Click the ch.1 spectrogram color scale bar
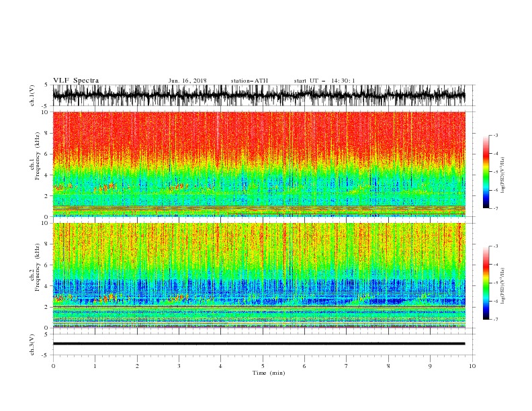532x411 pixels. pos(486,171)
